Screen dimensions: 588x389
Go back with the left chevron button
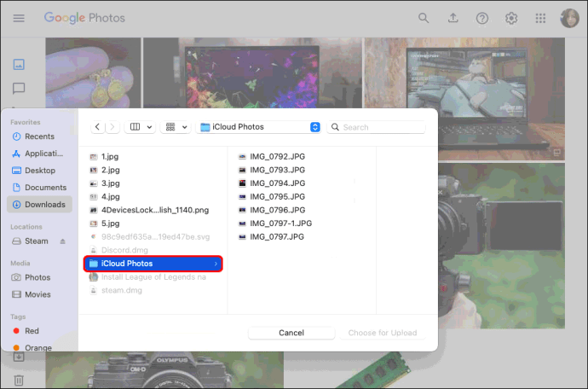pos(97,127)
